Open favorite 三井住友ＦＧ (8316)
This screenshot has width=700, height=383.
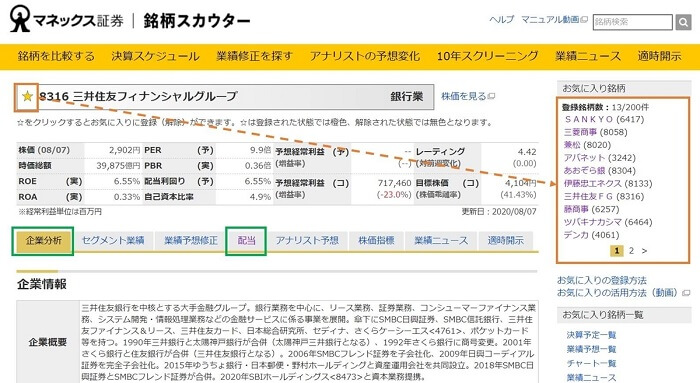(x=604, y=196)
